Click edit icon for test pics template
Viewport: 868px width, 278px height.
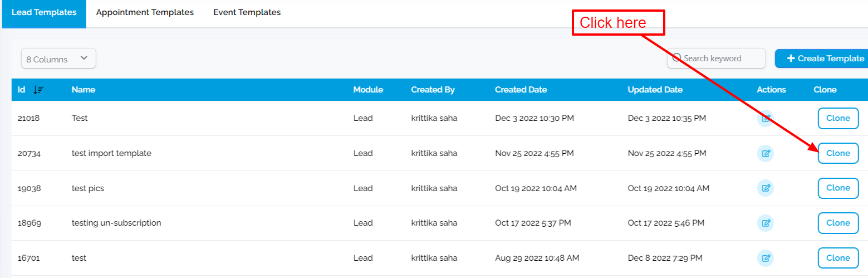[766, 188]
